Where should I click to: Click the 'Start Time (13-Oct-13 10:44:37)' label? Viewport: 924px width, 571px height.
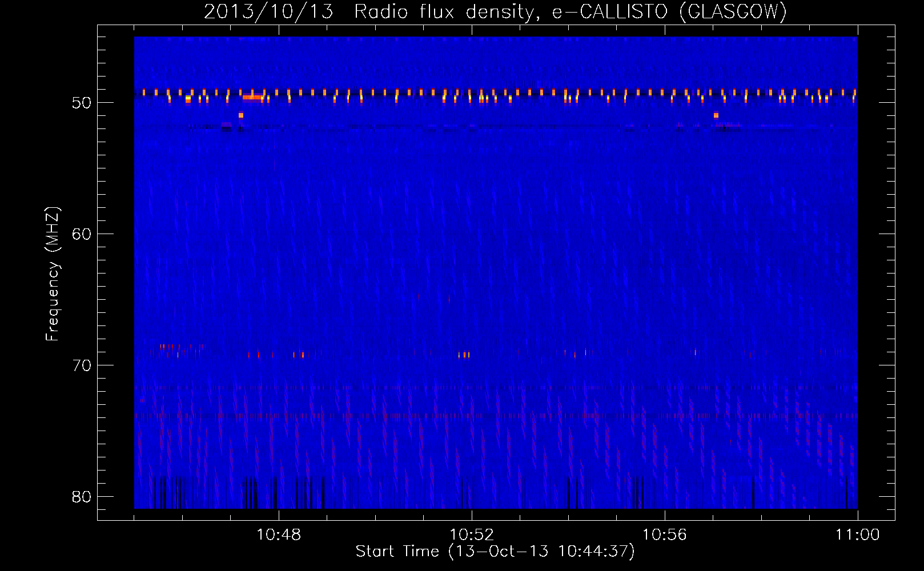(495, 552)
